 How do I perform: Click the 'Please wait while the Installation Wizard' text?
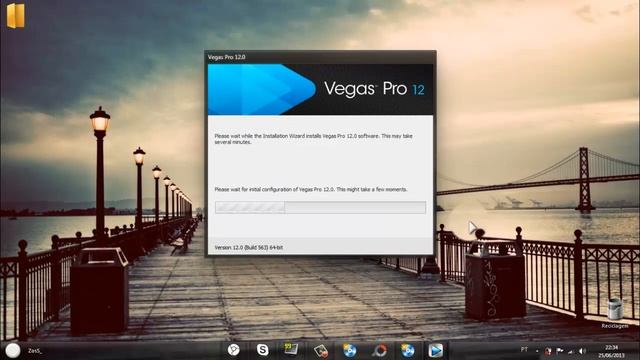313,139
